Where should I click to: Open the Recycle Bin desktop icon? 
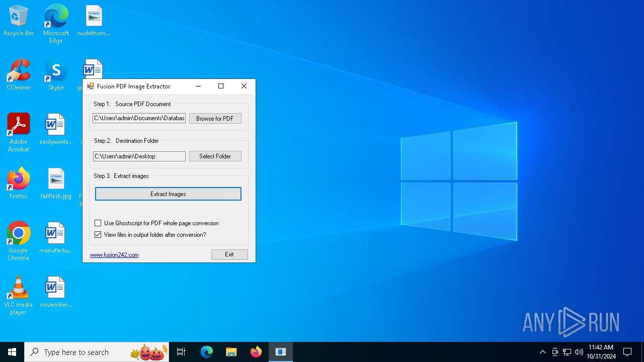coord(19,21)
